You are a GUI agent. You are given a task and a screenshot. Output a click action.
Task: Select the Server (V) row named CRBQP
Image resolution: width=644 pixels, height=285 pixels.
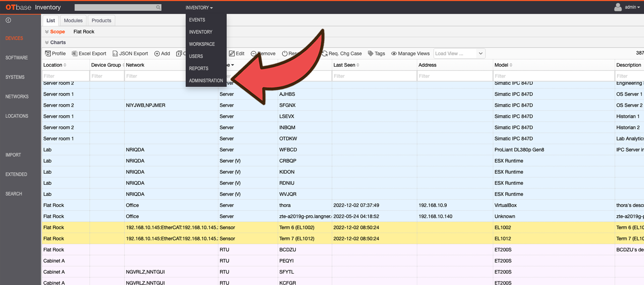click(343, 161)
